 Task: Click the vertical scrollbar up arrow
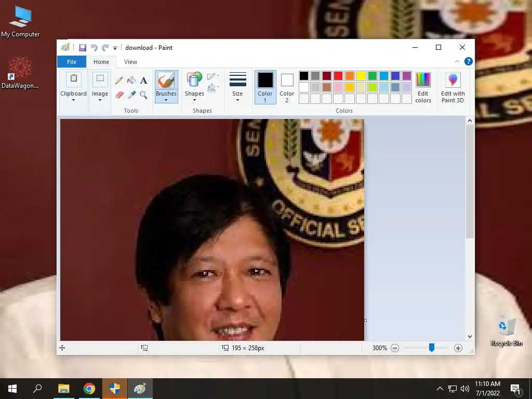coord(470,121)
